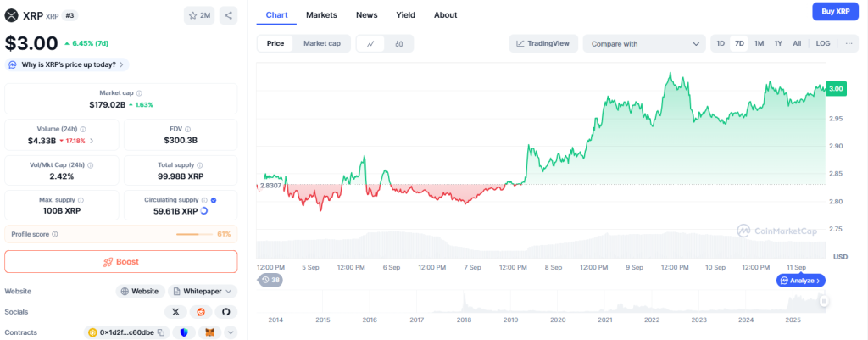868x340 pixels.
Task: Click the 3.00 current price label on chart
Action: (x=837, y=88)
